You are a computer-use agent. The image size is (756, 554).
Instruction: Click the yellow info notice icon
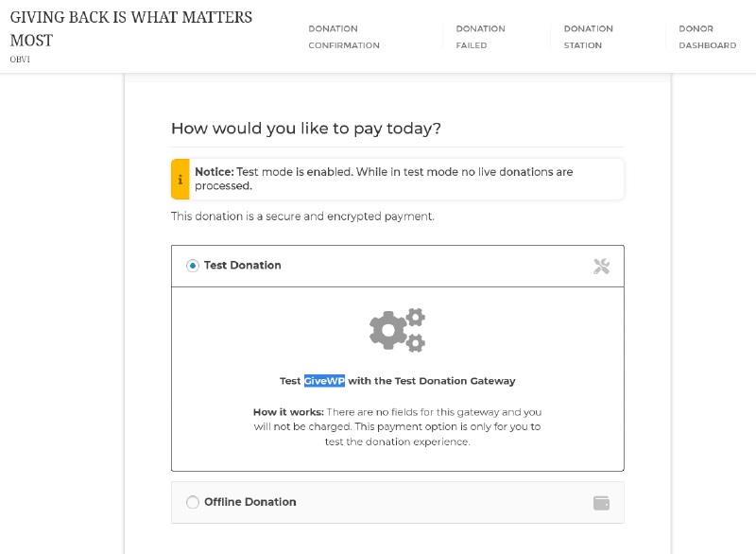(180, 180)
